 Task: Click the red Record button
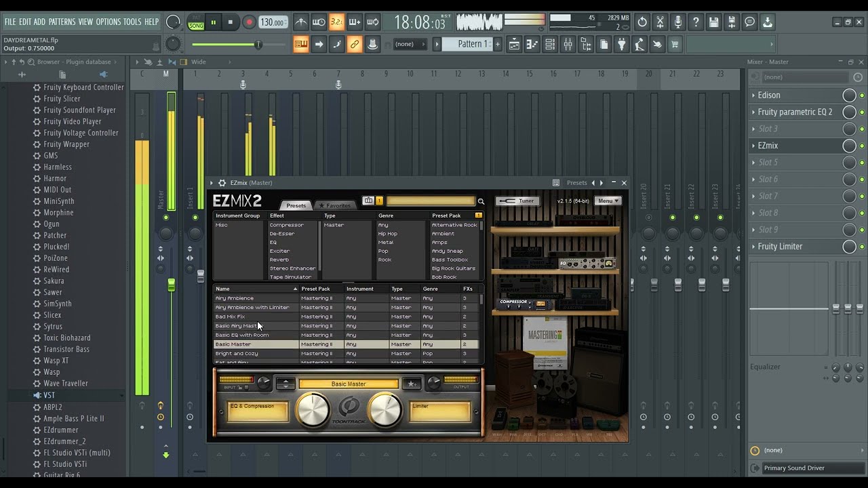[x=249, y=22]
